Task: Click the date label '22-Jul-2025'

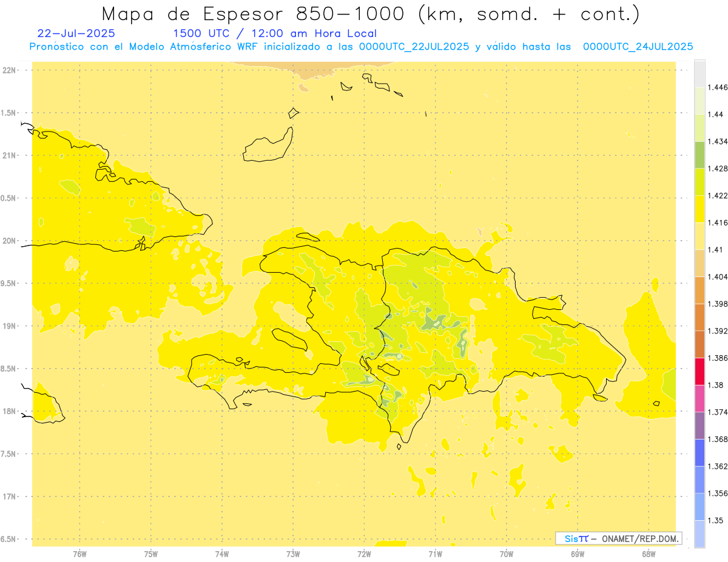Action: coord(76,34)
